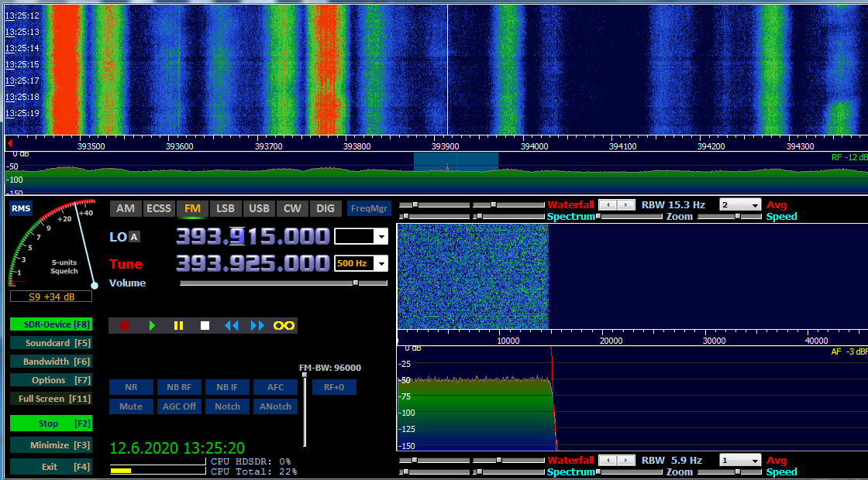The image size is (868, 480).
Task: Increase RBW with right arrow beside 5.9 Hz
Action: pyautogui.click(x=626, y=460)
